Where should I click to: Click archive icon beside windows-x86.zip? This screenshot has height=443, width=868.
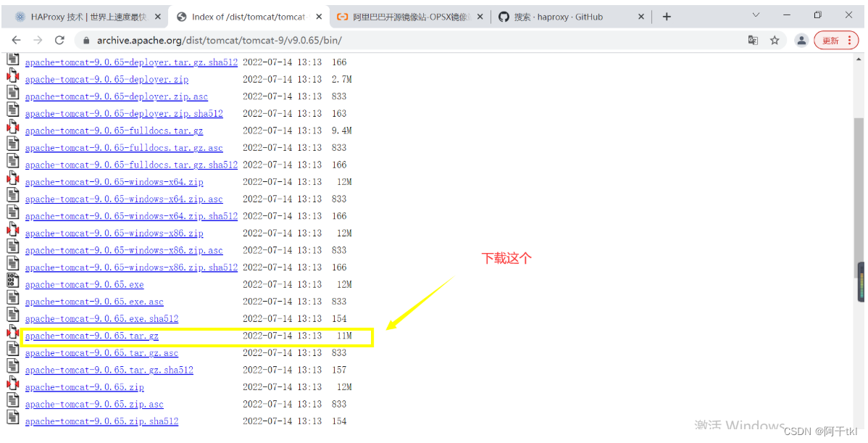(x=13, y=229)
